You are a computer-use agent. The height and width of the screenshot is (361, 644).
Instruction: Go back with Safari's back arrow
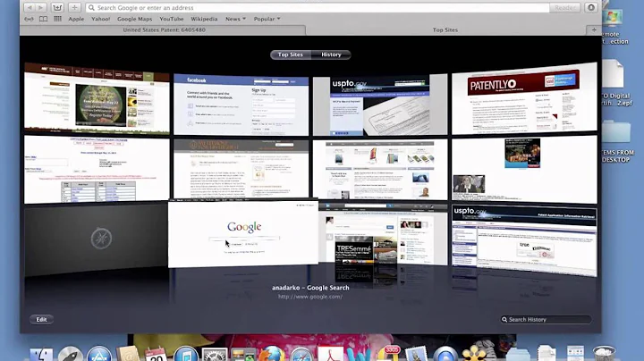coord(29,7)
